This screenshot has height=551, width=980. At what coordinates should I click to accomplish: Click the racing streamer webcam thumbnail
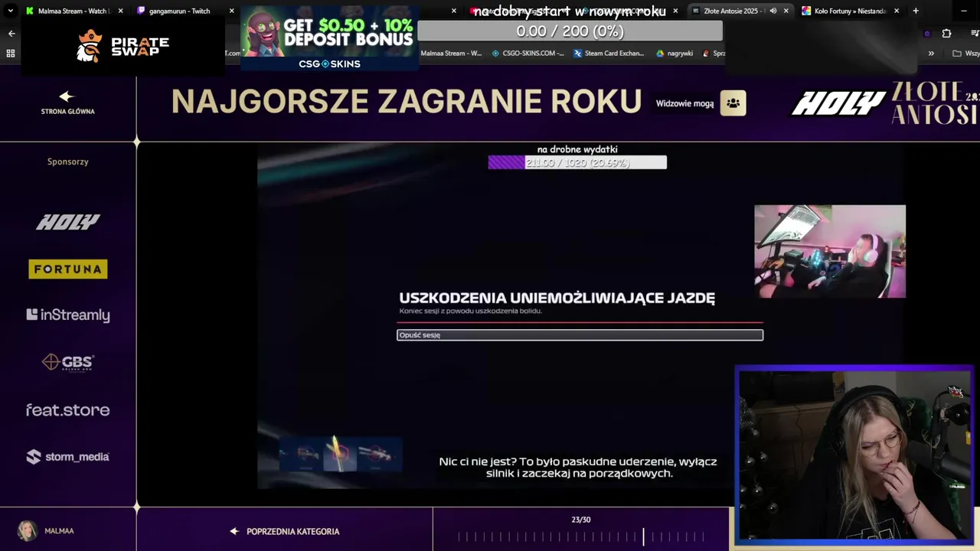click(x=830, y=251)
